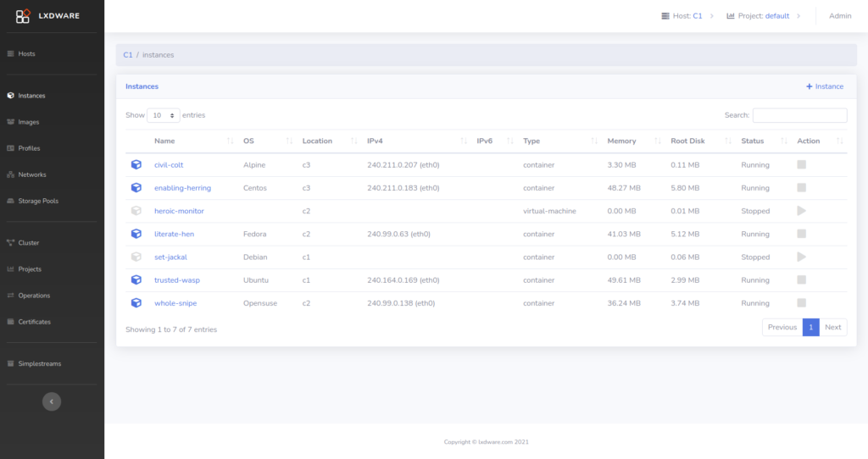Image resolution: width=868 pixels, height=459 pixels.
Task: Click the Simplestreams sidebar icon
Action: pyautogui.click(x=10, y=363)
